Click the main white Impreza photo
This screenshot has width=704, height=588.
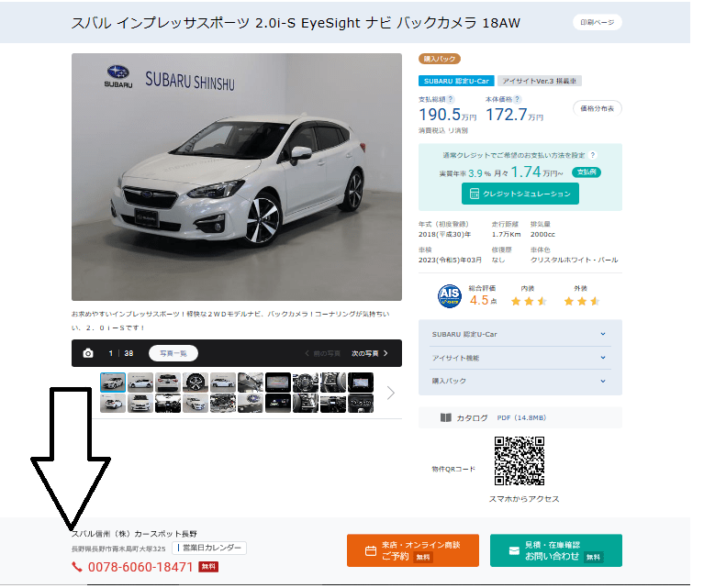click(x=237, y=177)
